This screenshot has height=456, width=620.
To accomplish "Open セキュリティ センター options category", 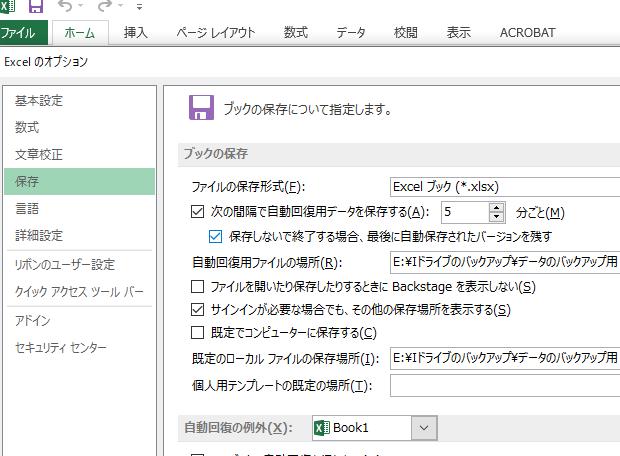I will (60, 347).
